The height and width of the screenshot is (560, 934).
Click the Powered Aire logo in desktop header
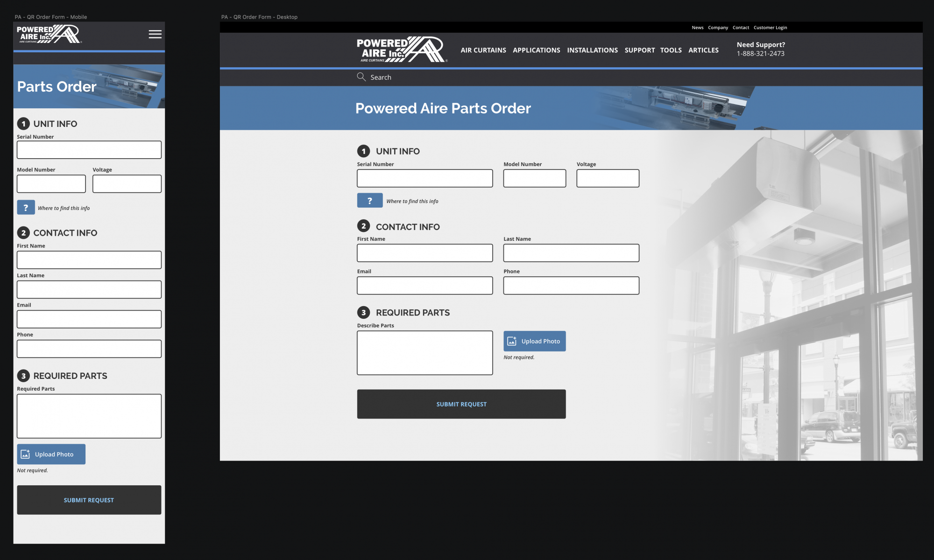(x=402, y=49)
